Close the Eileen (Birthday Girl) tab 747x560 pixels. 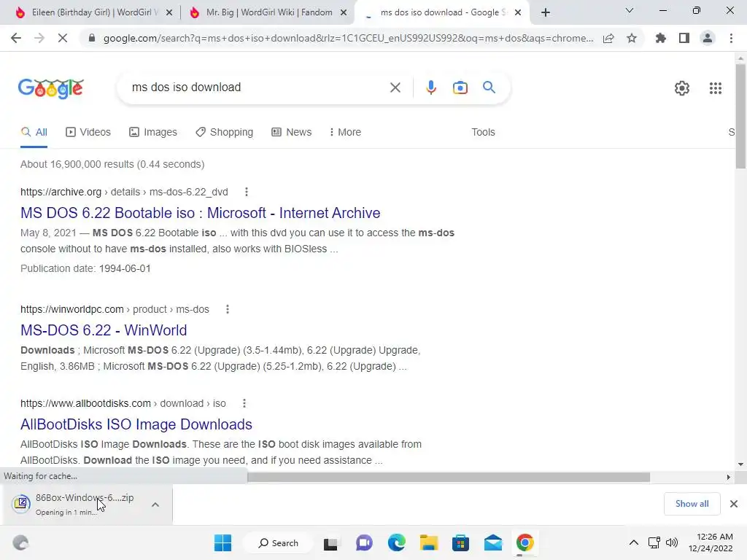pos(169,13)
